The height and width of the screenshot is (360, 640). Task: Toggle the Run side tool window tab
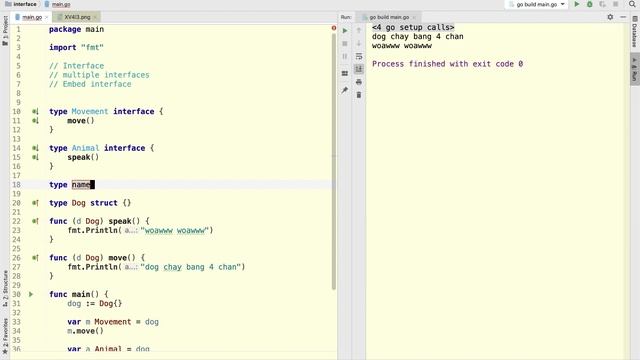(635, 69)
